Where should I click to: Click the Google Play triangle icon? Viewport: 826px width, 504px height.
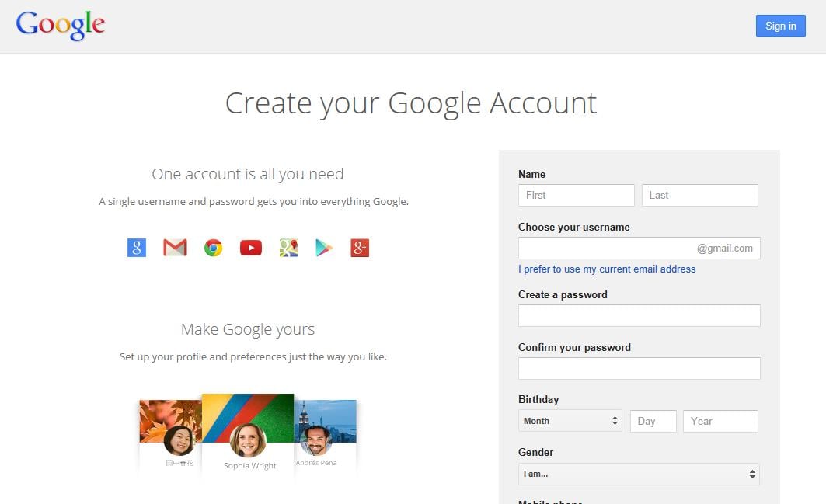point(324,248)
